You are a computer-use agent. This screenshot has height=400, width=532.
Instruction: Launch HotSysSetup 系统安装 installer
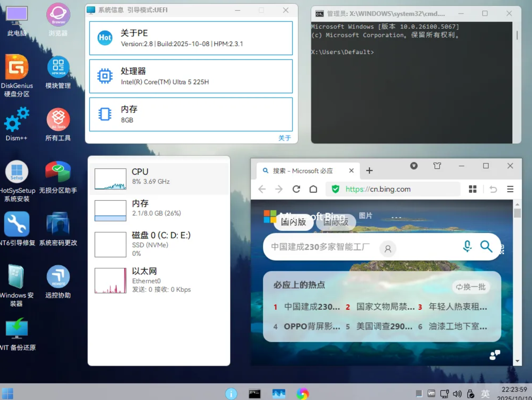pyautogui.click(x=17, y=172)
